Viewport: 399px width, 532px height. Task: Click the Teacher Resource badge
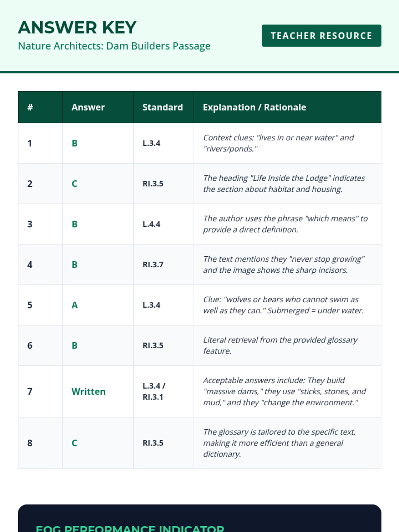[x=321, y=36]
